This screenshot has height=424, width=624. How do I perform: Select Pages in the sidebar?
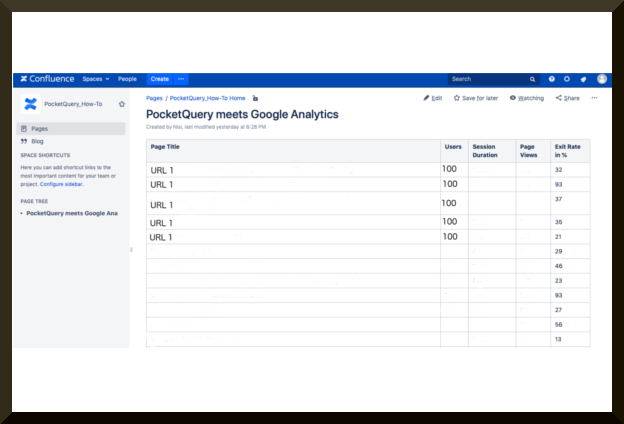[71, 129]
